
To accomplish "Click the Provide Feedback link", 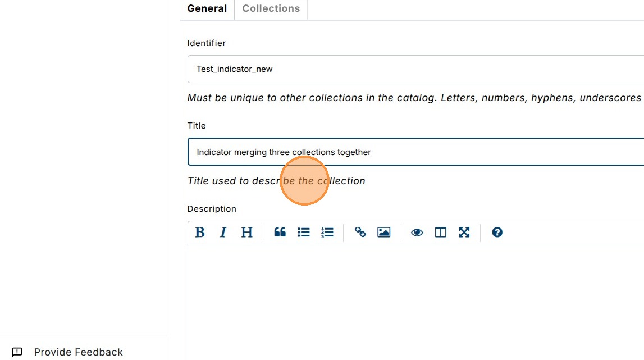I will pos(79,352).
